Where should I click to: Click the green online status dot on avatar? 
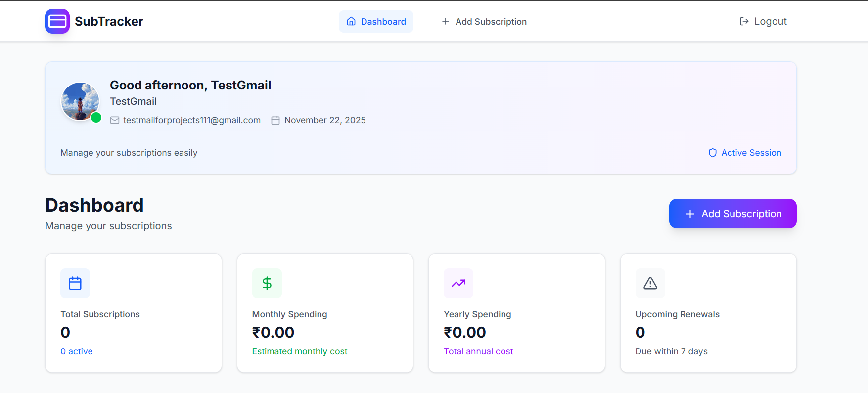[96, 118]
